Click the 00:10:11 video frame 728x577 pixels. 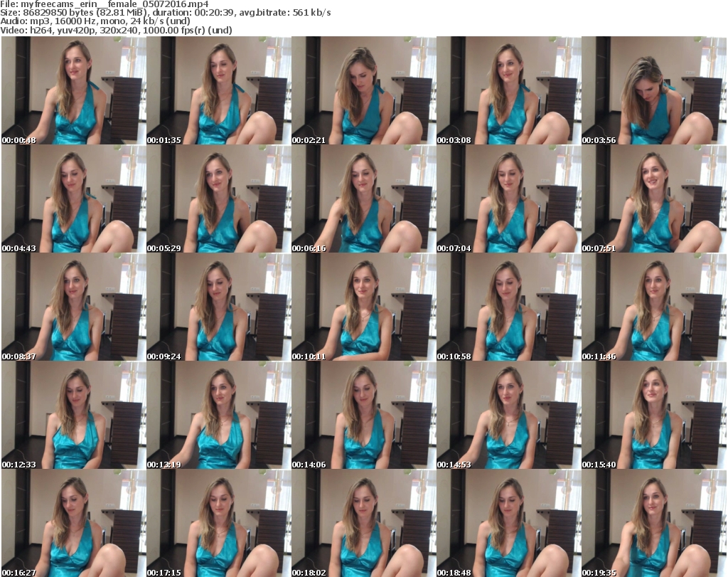pos(363,307)
